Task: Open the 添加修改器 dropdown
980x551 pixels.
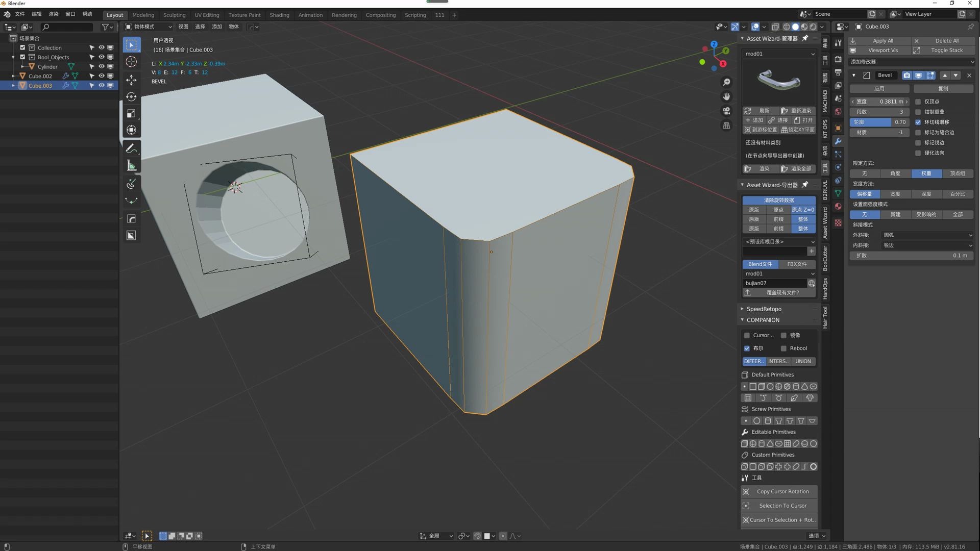Action: tap(912, 62)
